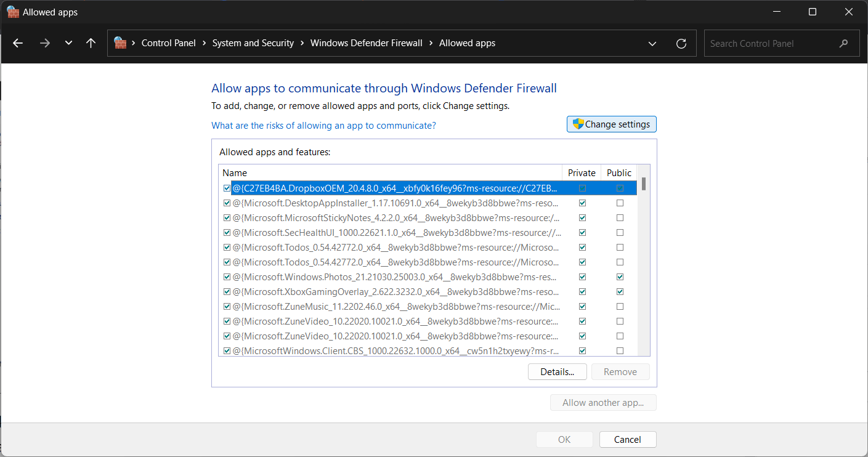Click the firewall icon in address bar
This screenshot has width=868, height=457.
tap(120, 43)
